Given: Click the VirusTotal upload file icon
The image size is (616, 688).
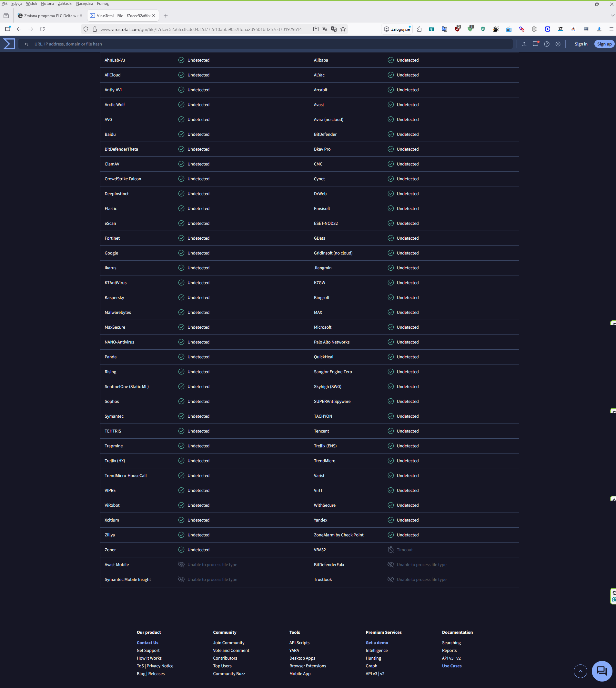Looking at the screenshot, I should click(524, 44).
